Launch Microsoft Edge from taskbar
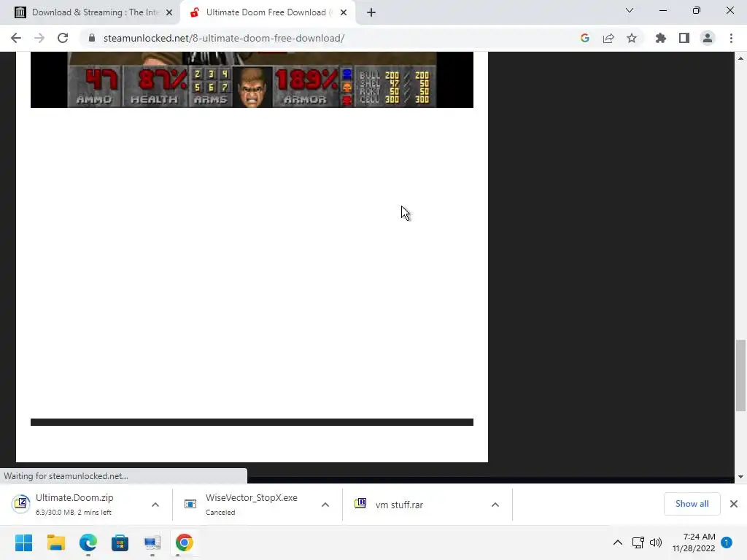 pos(88,542)
